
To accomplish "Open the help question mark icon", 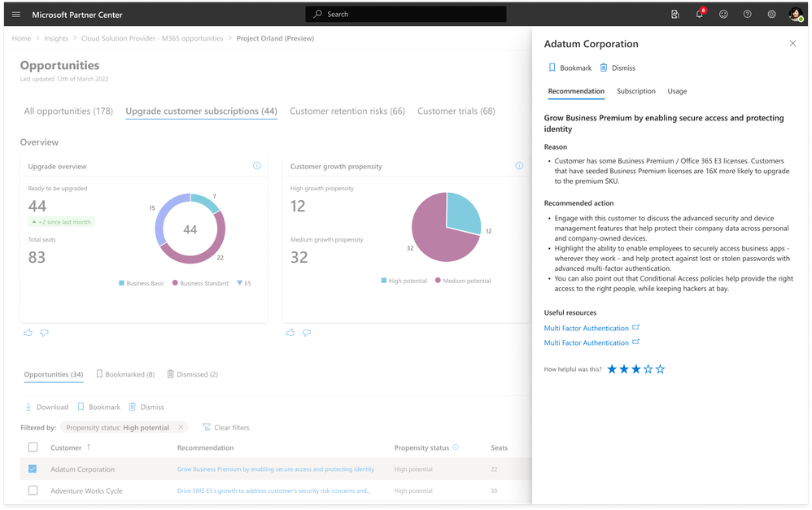I will [x=747, y=15].
